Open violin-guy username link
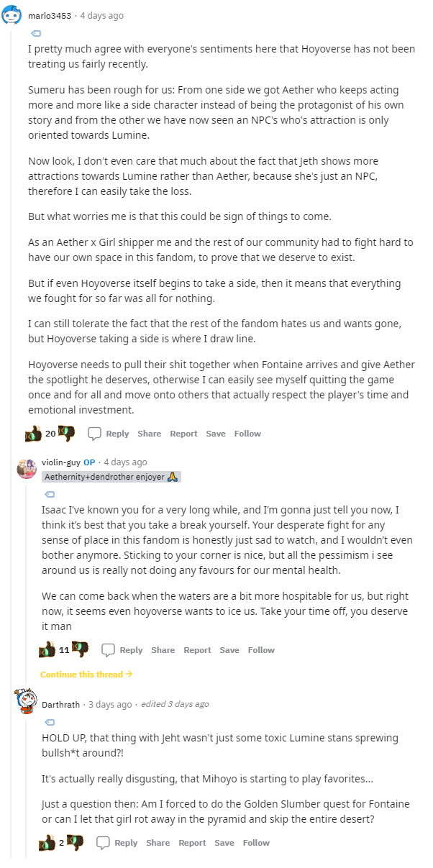This screenshot has height=868, width=433. (x=60, y=462)
